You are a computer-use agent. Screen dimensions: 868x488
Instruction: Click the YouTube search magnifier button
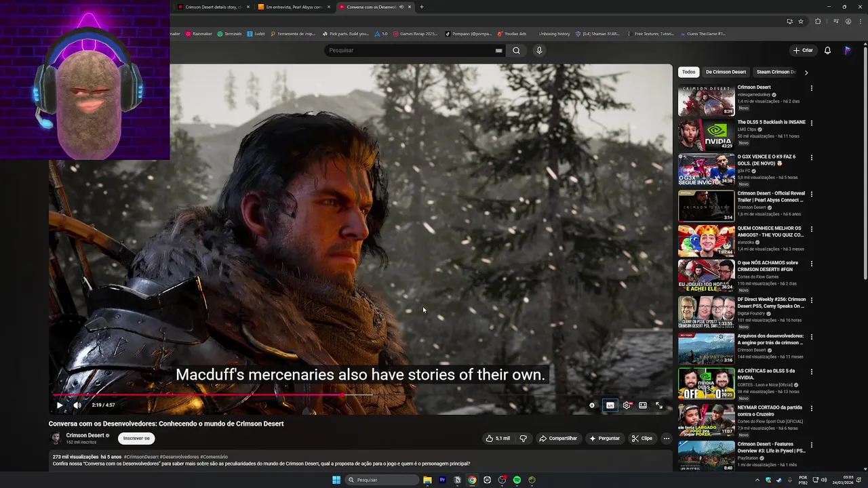click(x=516, y=50)
